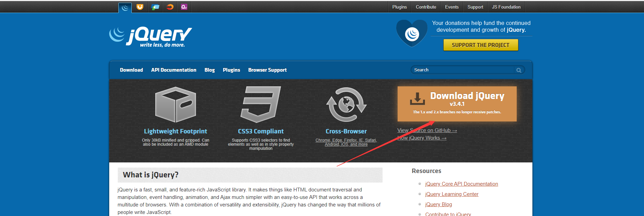
Task: Go to Plugins in the blue navigation bar
Action: pos(231,70)
